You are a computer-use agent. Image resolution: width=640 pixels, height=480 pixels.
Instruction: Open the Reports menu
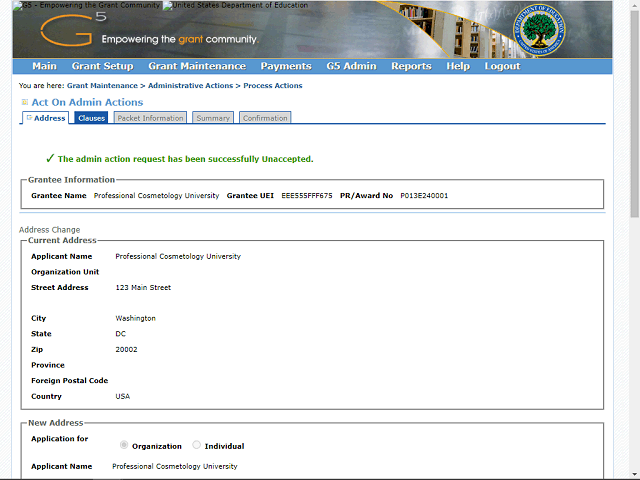tap(411, 66)
